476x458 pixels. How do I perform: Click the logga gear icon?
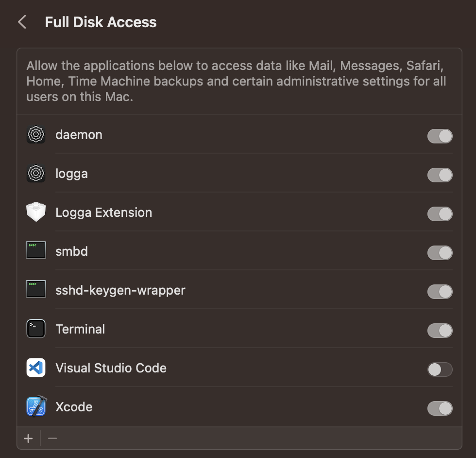coord(35,174)
